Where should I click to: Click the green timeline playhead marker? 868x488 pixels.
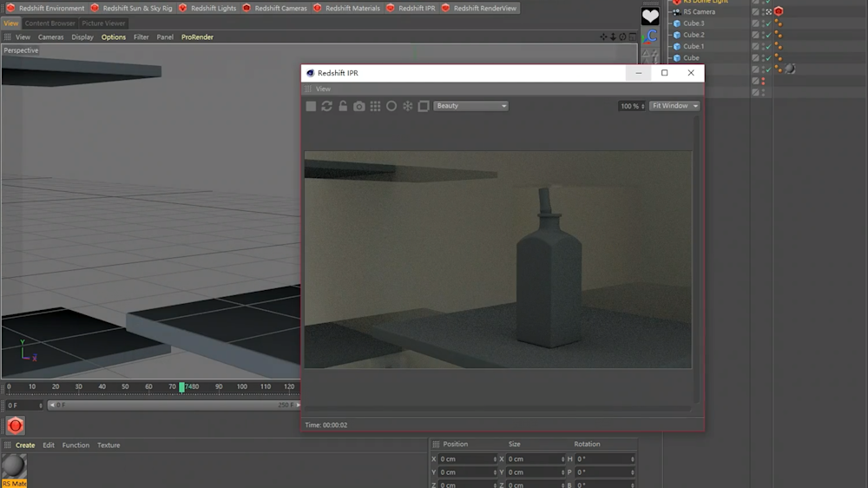(x=181, y=387)
